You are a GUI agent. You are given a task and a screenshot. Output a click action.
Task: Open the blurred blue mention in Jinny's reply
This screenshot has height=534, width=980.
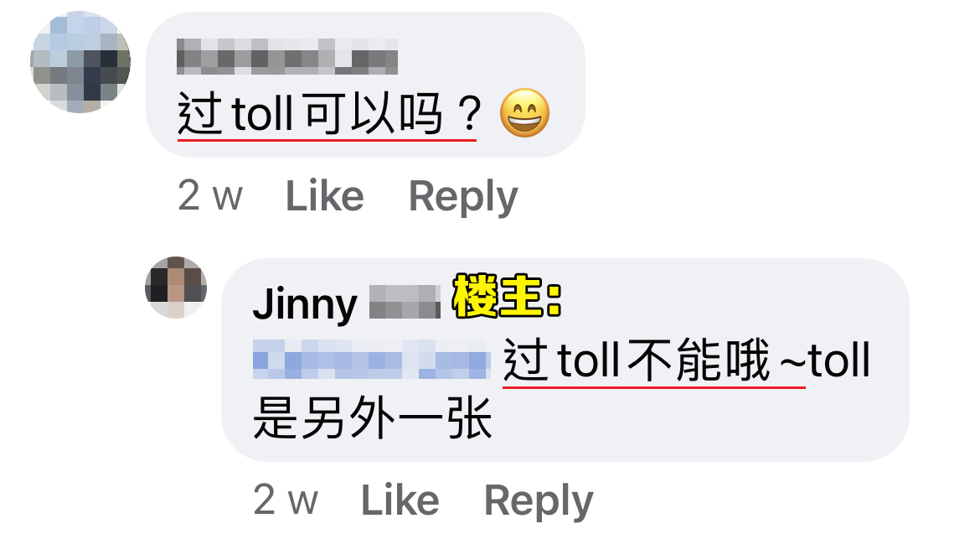pyautogui.click(x=371, y=360)
